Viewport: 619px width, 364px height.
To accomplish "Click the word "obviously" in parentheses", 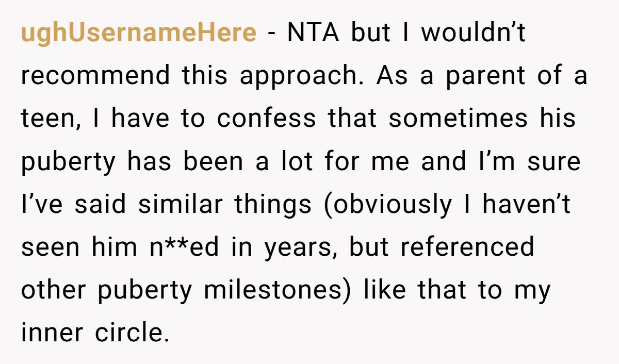I will pyautogui.click(x=391, y=204).
